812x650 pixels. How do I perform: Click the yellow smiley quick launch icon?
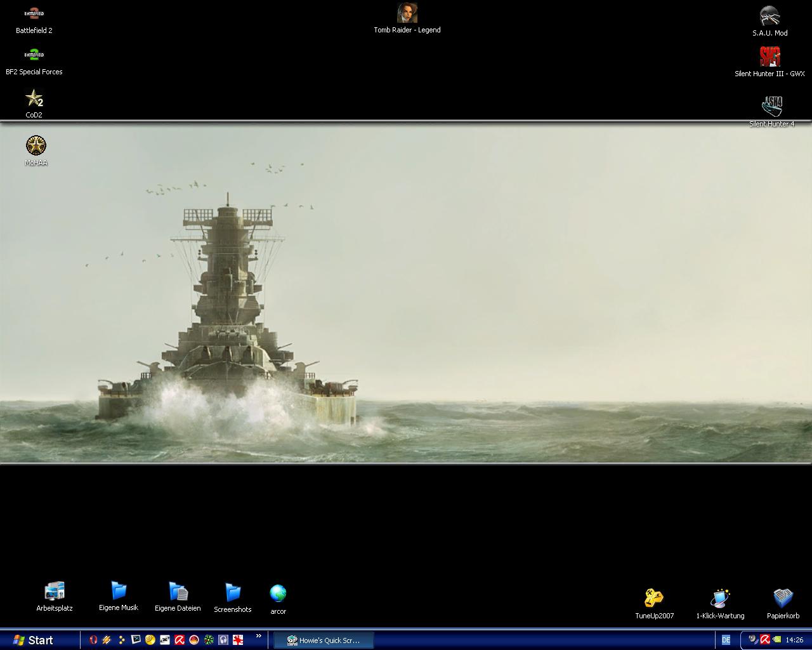(x=150, y=640)
